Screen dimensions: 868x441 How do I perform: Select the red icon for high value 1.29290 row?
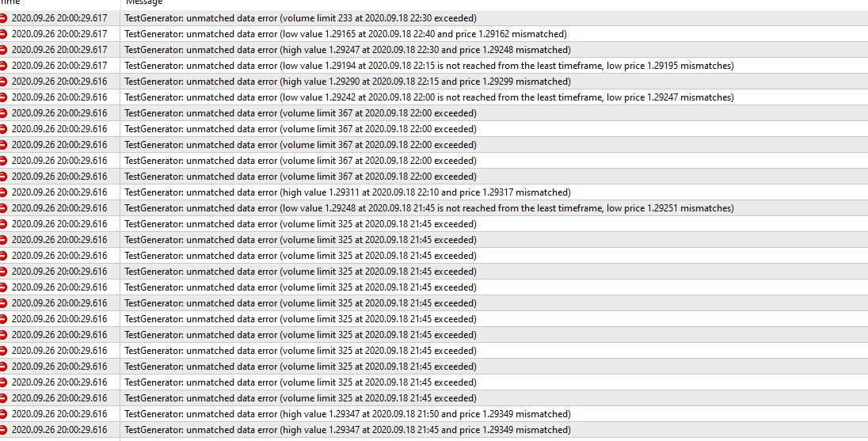[x=3, y=82]
